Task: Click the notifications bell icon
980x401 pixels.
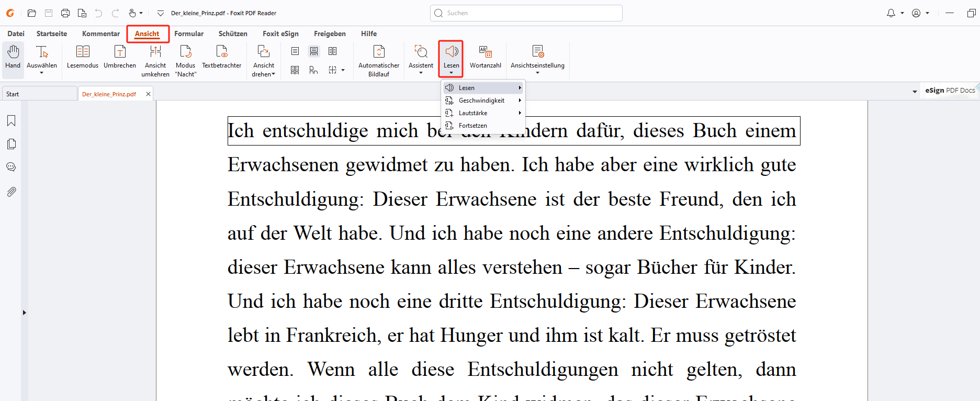Action: [891, 13]
